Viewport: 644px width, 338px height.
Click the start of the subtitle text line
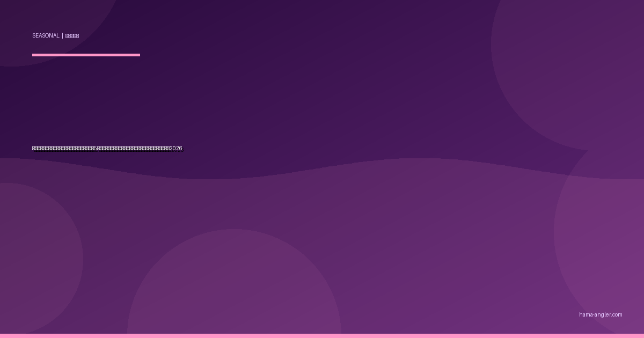(34, 149)
